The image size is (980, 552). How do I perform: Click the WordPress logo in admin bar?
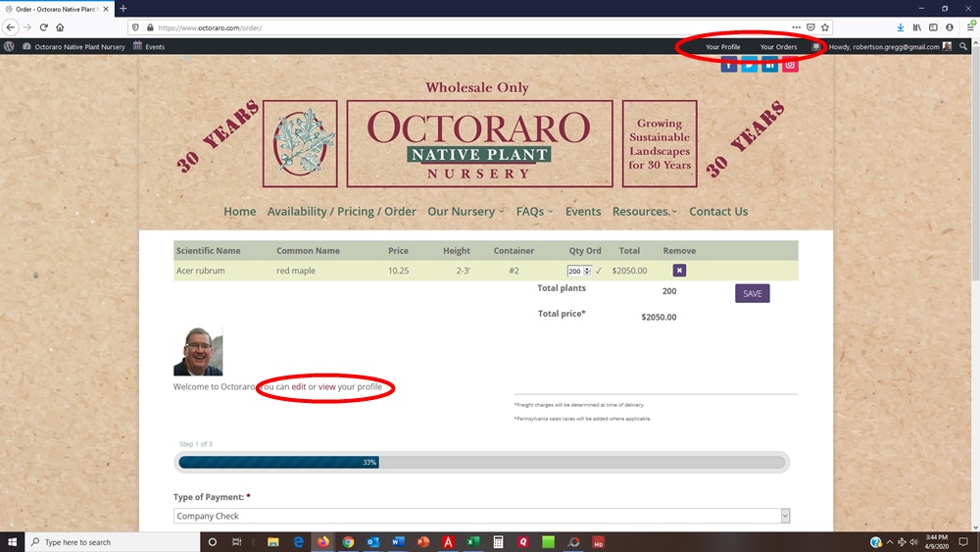9,46
